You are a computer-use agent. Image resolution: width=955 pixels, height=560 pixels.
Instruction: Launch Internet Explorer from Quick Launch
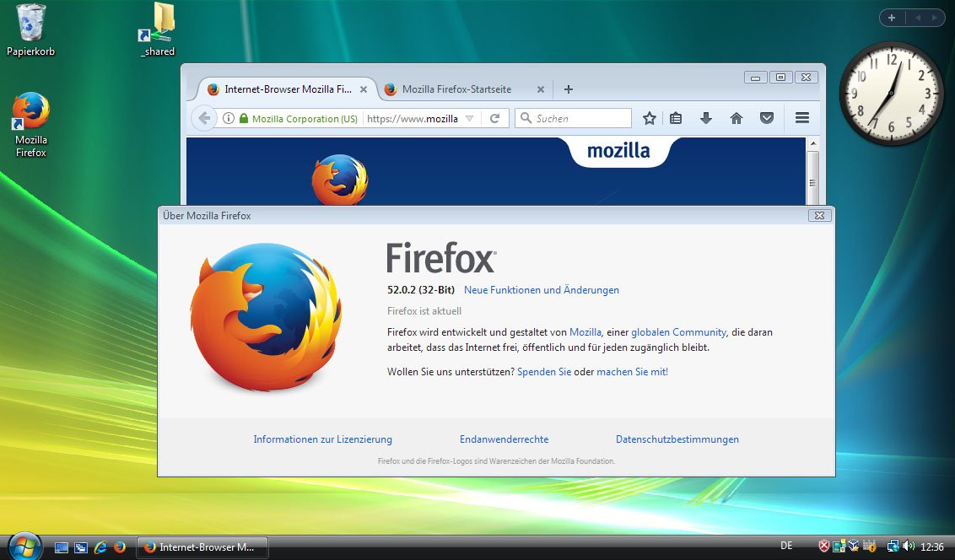click(100, 547)
